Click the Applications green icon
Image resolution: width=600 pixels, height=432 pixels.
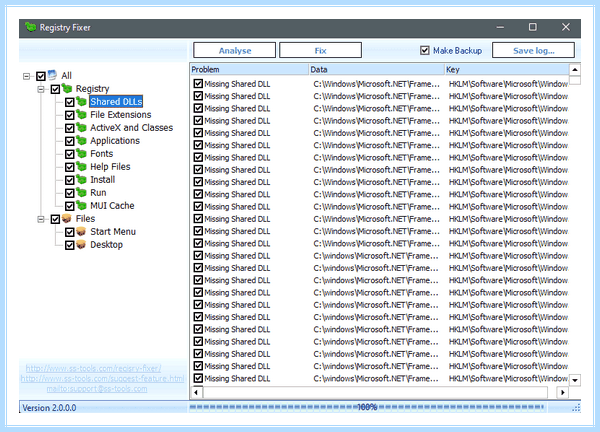[81, 140]
